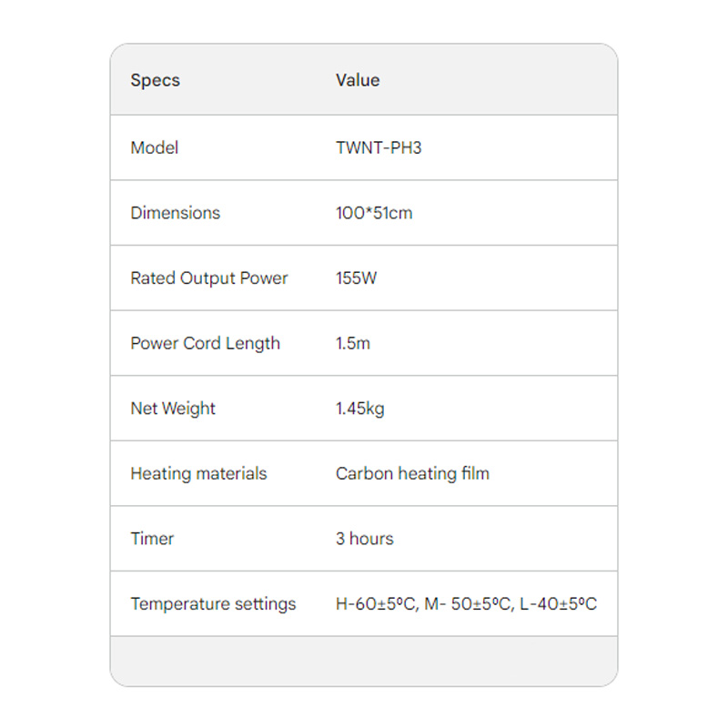Click the TWNT-PH3 model value

(379, 147)
